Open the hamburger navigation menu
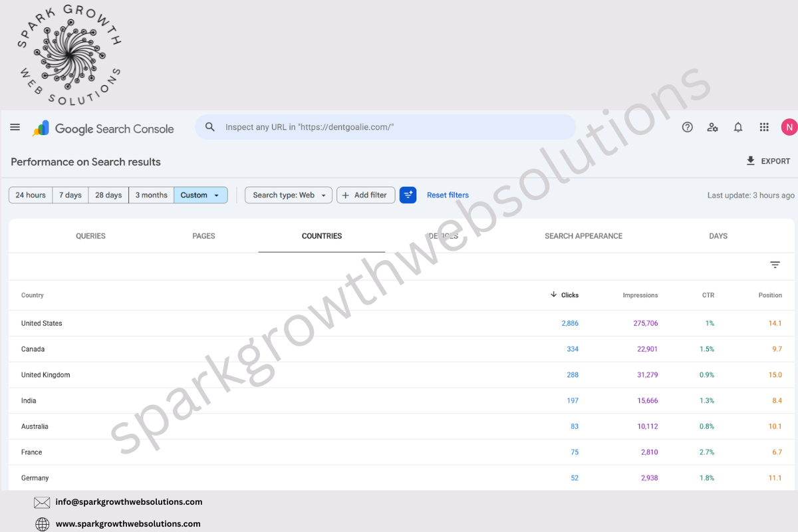Viewport: 798px width, 532px height. [15, 127]
